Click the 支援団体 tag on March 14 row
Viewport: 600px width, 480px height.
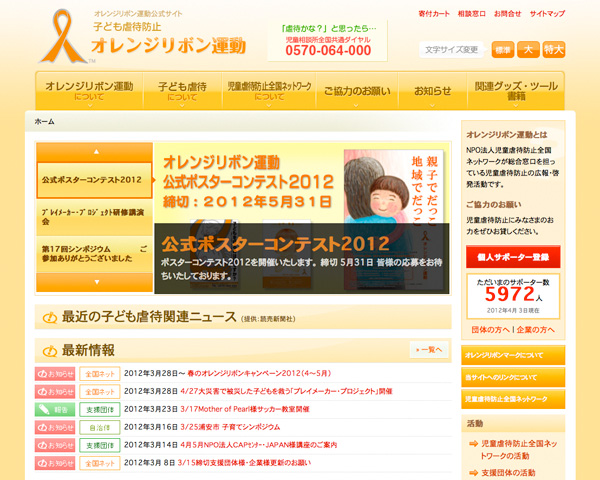coord(99,445)
